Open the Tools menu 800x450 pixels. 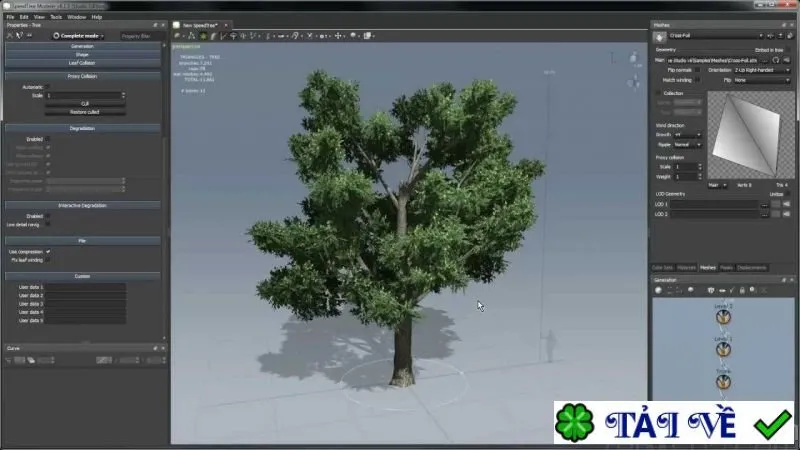[x=56, y=17]
